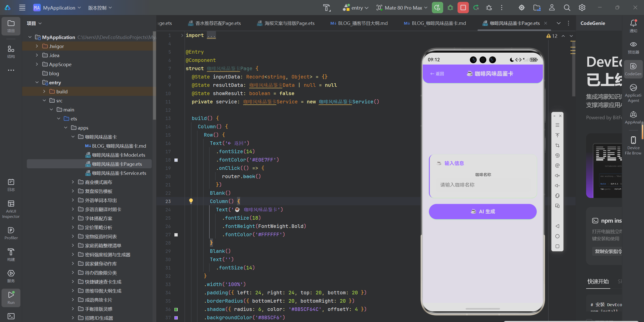
Task: Expand the 商业模式画布 folder
Action: click(x=73, y=182)
